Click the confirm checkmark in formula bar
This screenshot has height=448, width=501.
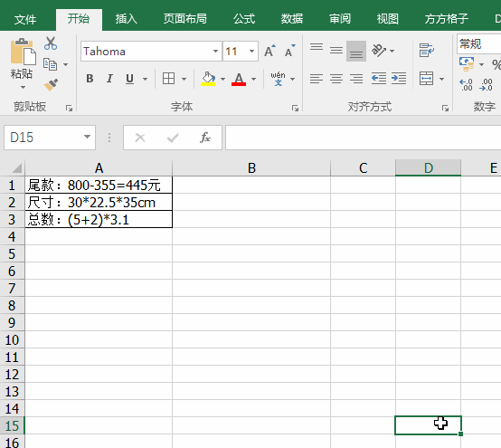[173, 138]
